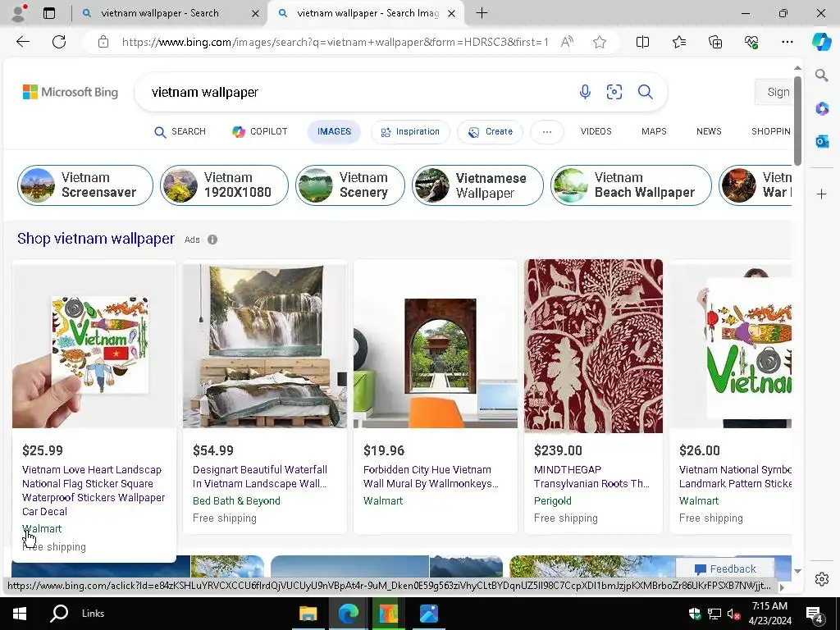Screen dimensions: 840x630
Task: Open Windows Start menu
Action: pos(20,614)
